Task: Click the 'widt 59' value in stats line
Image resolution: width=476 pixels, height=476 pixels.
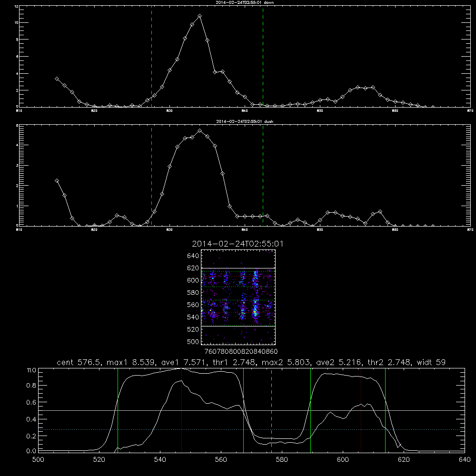Action: tap(431, 362)
